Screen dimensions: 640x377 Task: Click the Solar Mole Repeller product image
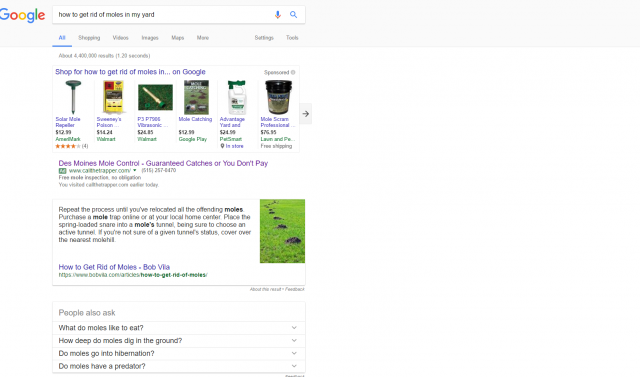coord(73,97)
